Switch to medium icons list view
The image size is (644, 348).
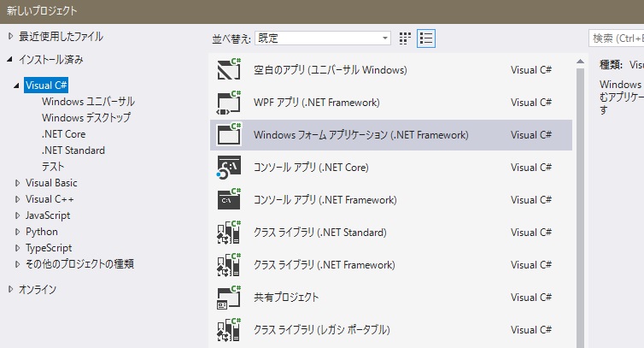click(x=426, y=38)
